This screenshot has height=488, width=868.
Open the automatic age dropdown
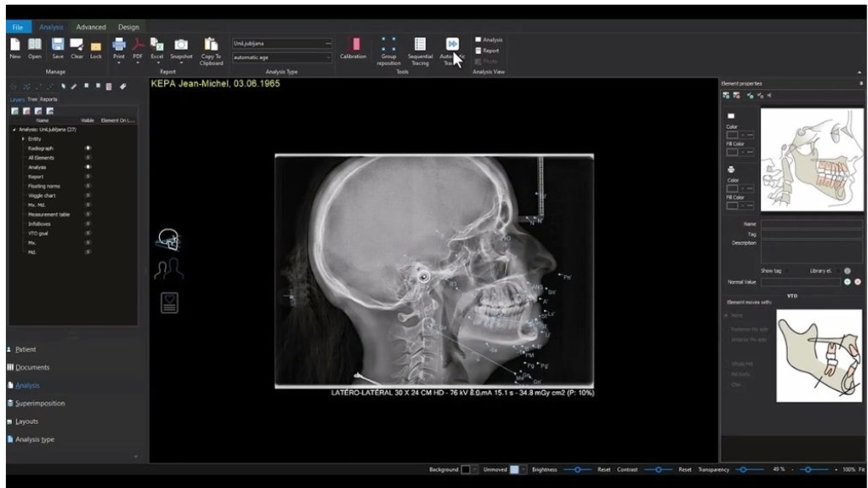point(327,57)
